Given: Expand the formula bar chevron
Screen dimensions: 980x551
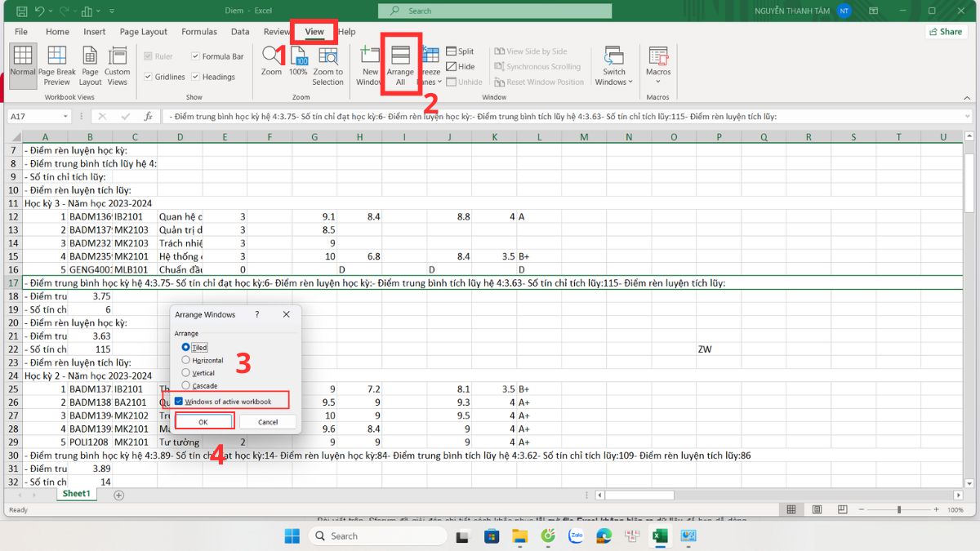Looking at the screenshot, I should [966, 116].
